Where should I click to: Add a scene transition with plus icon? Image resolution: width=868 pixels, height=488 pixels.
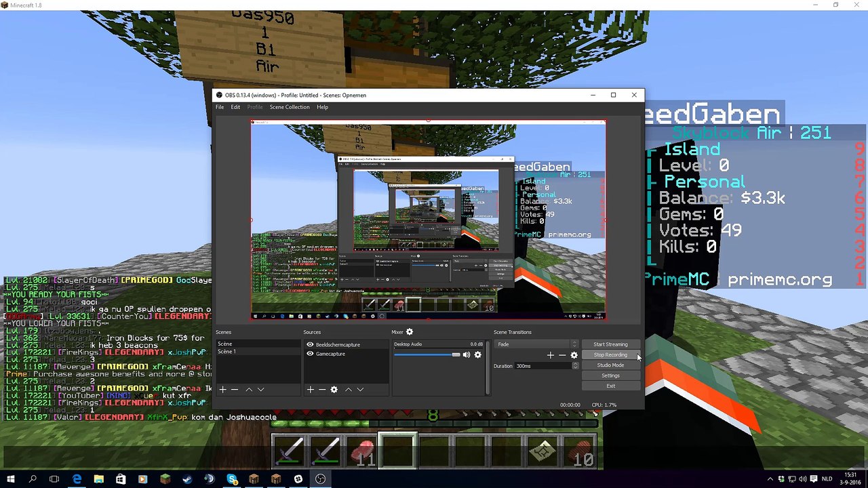551,355
